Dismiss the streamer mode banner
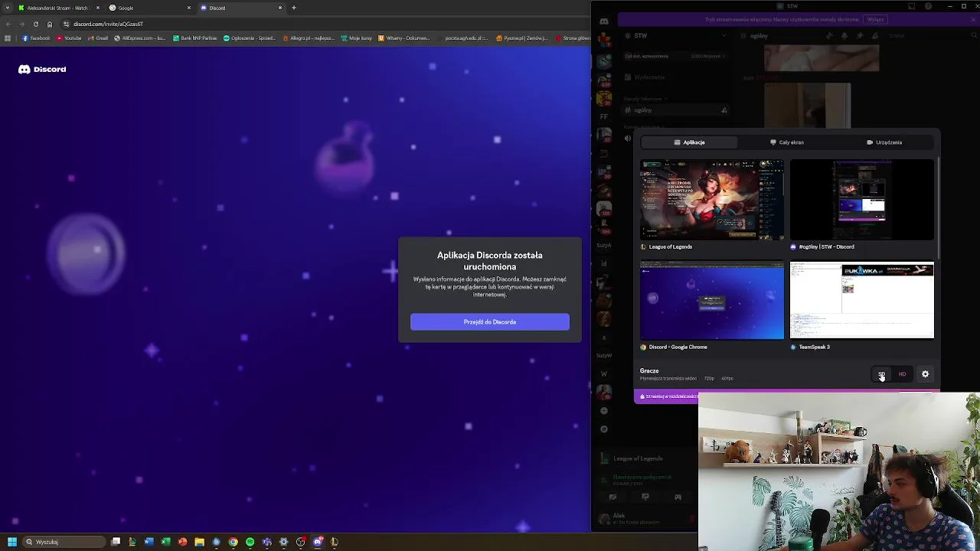This screenshot has height=551, width=980. pyautogui.click(x=972, y=20)
